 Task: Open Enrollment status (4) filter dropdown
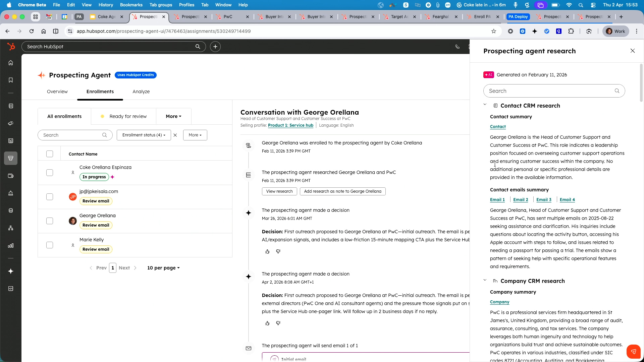point(144,135)
